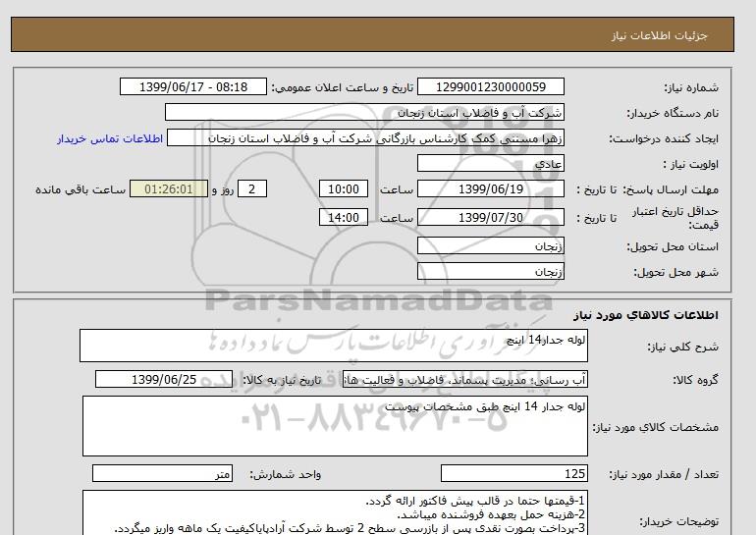
Task: Click the label اولویت نیاز
Action: tap(691, 164)
